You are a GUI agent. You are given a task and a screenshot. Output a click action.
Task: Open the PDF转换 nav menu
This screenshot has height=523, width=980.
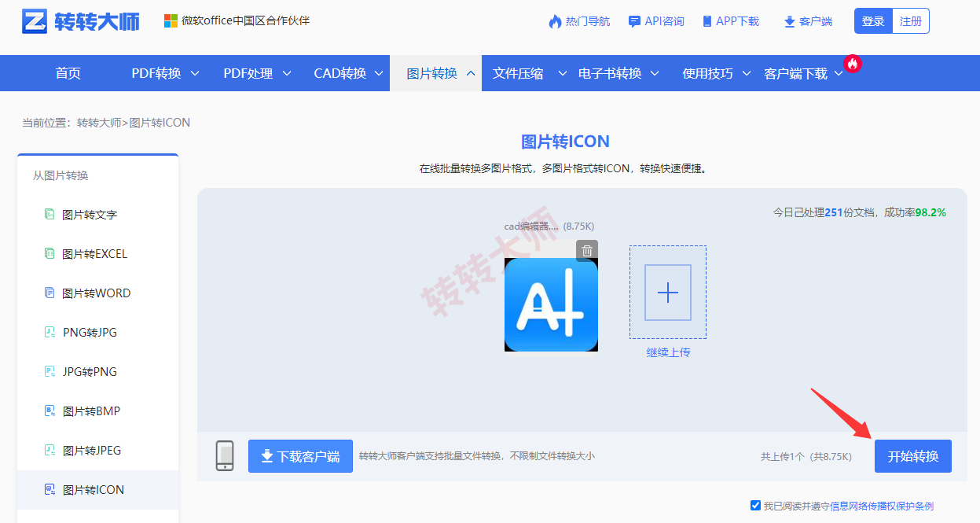[x=156, y=73]
